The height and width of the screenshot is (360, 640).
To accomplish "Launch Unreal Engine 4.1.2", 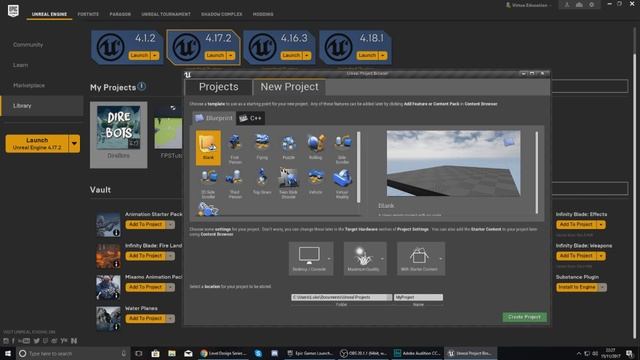I will 139,56.
